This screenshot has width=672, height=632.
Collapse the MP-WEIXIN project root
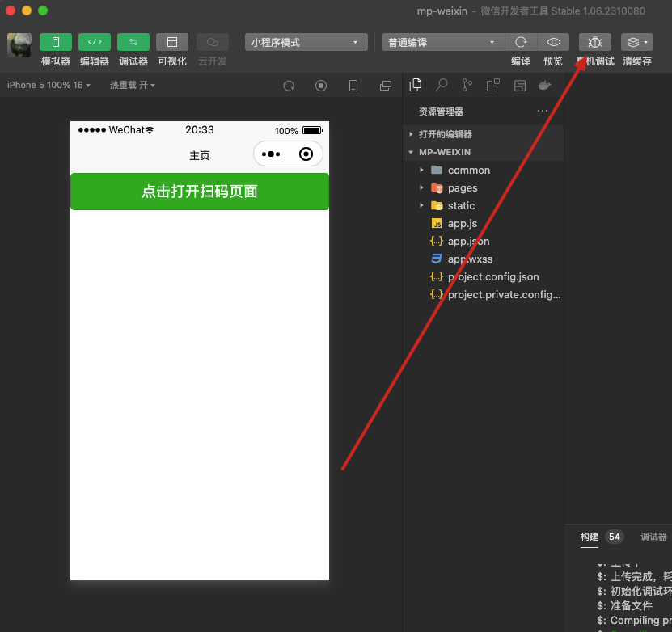[484, 152]
